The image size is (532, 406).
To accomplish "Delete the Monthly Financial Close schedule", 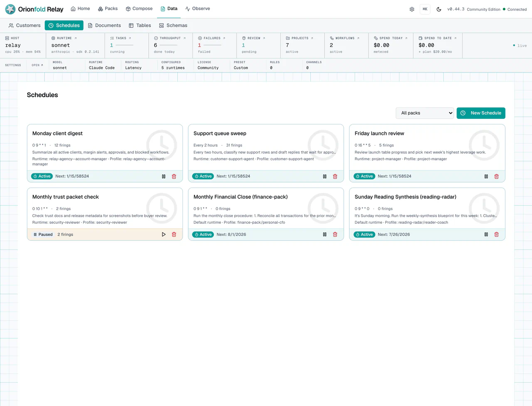I will [335, 235].
